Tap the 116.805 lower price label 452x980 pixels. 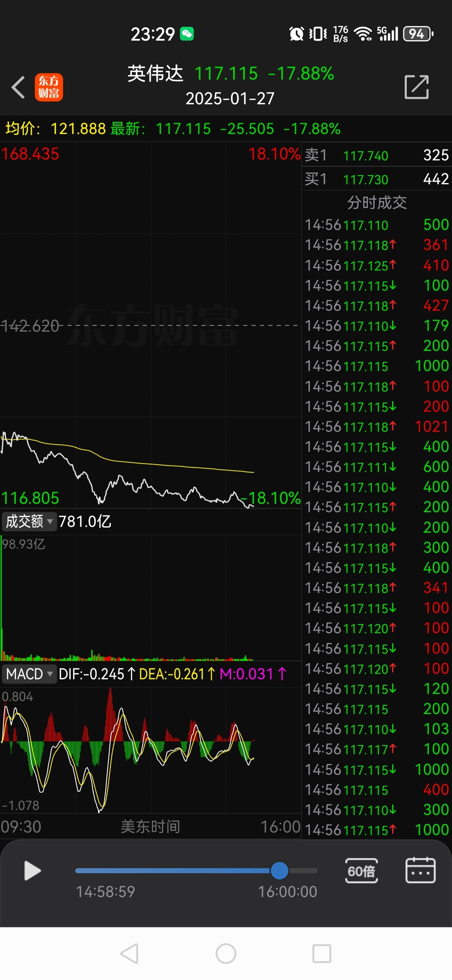[30, 498]
